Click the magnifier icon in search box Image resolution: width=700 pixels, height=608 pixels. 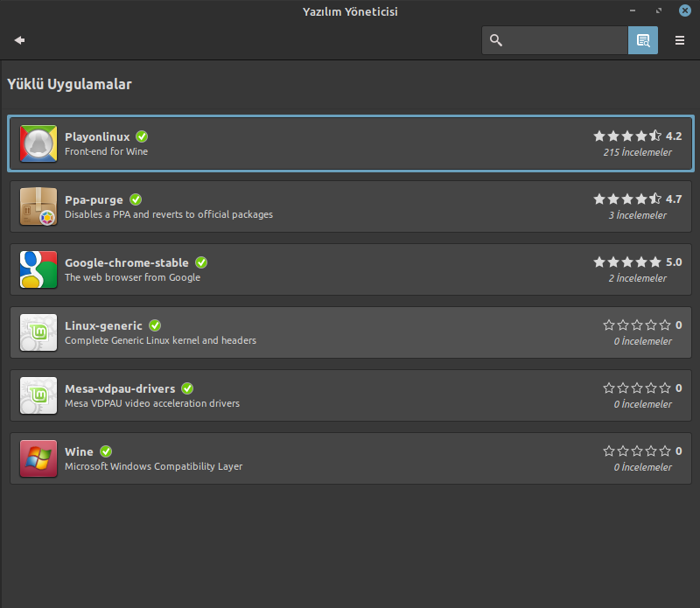tap(495, 40)
